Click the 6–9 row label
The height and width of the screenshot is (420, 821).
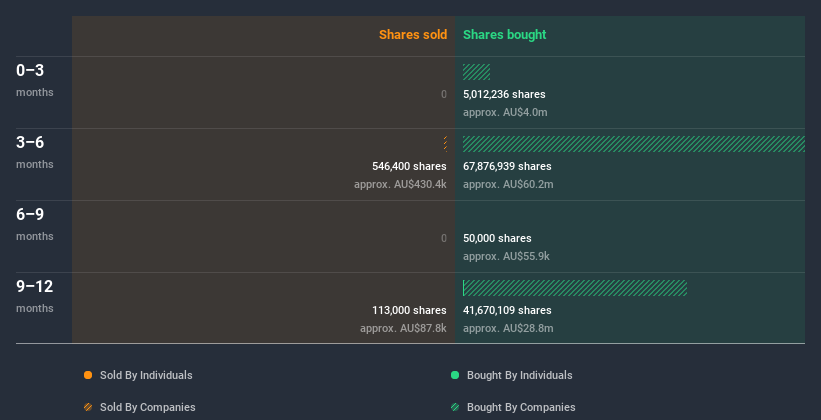(30, 214)
